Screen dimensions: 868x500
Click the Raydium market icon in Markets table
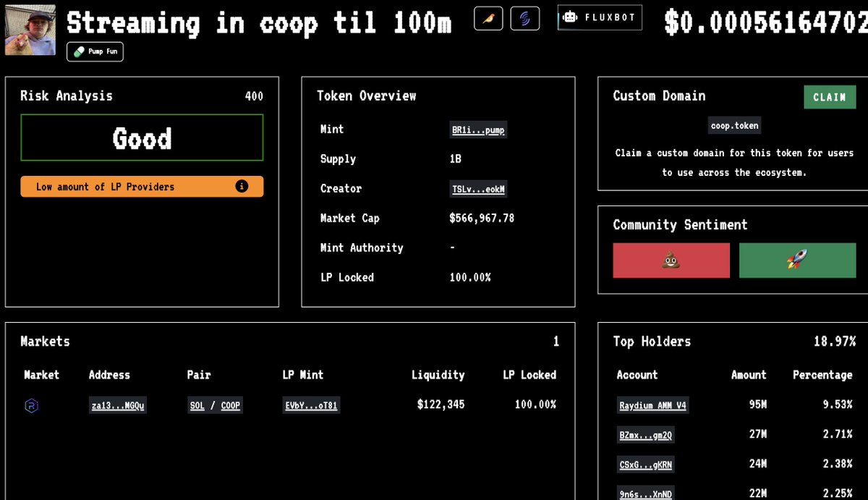click(x=30, y=405)
